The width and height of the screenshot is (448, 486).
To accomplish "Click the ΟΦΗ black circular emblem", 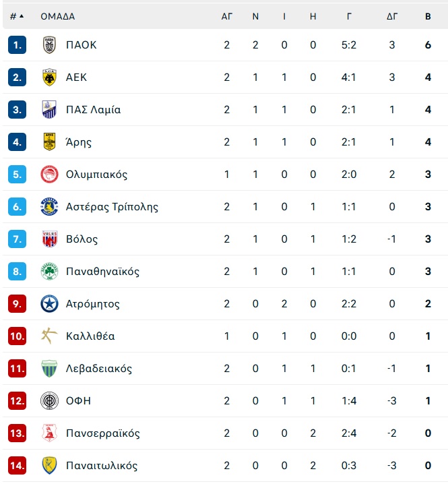I will tap(49, 401).
